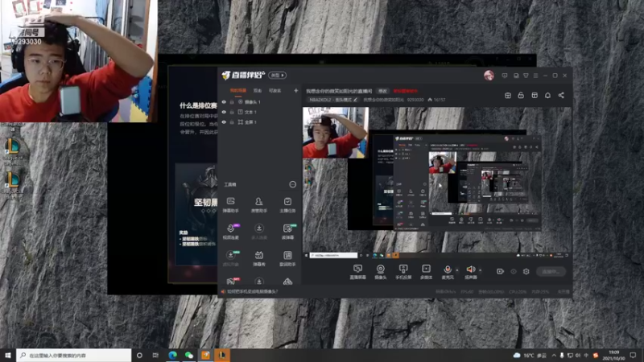
Task: Open the 视频连麦 tool
Action: pyautogui.click(x=231, y=232)
